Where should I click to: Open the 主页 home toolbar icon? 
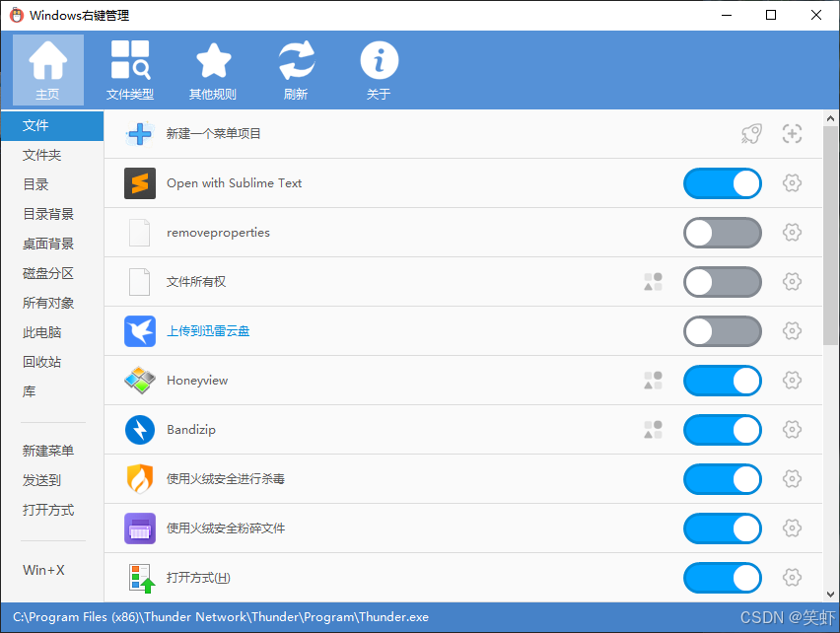point(48,70)
